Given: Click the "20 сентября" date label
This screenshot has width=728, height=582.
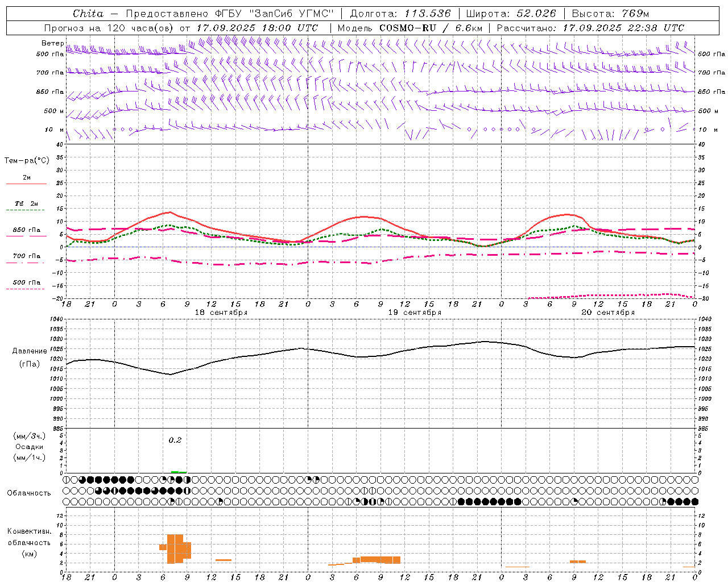Looking at the screenshot, I should click(x=608, y=313).
